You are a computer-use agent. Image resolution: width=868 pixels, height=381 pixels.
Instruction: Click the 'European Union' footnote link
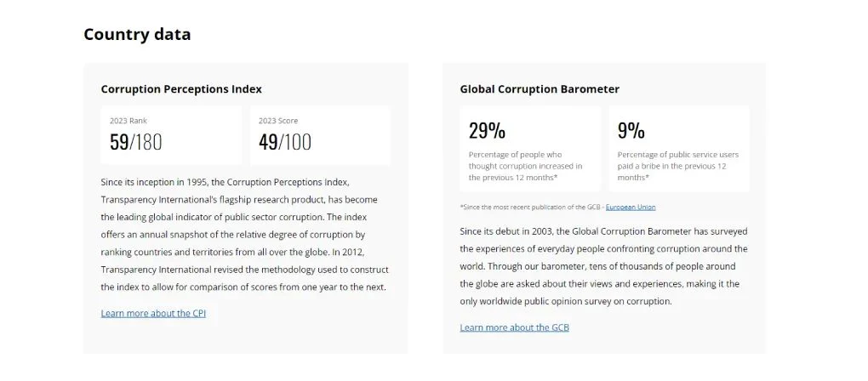click(x=631, y=207)
